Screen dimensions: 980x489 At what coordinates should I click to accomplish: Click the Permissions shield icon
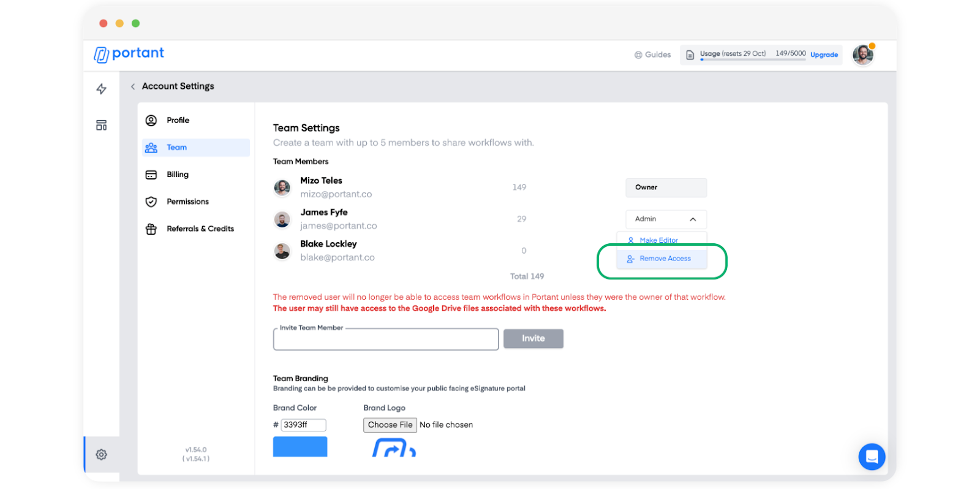click(151, 202)
